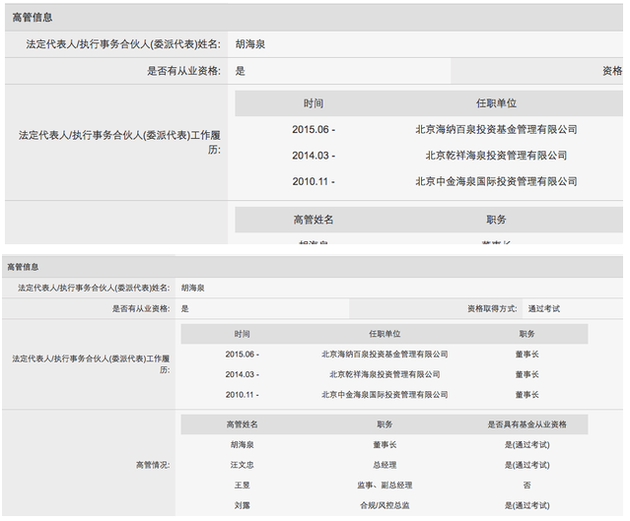Click the 时间 column header in upper panel

313,104
